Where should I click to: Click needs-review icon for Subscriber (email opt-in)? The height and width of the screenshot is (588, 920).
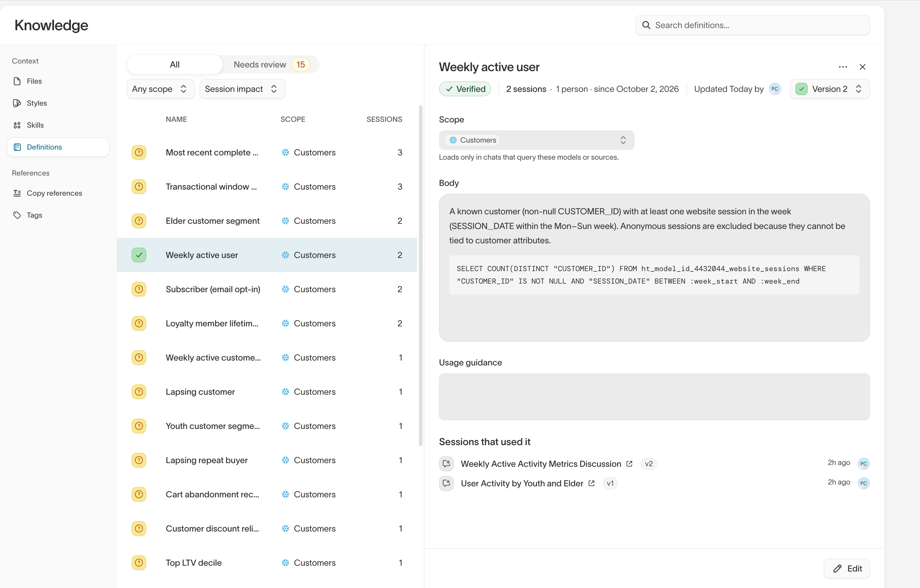(x=139, y=289)
